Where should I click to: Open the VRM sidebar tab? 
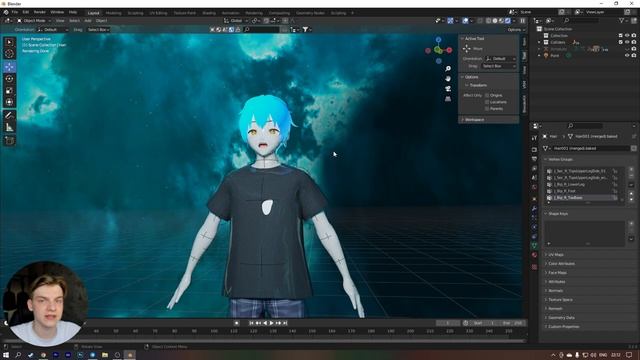(524, 84)
